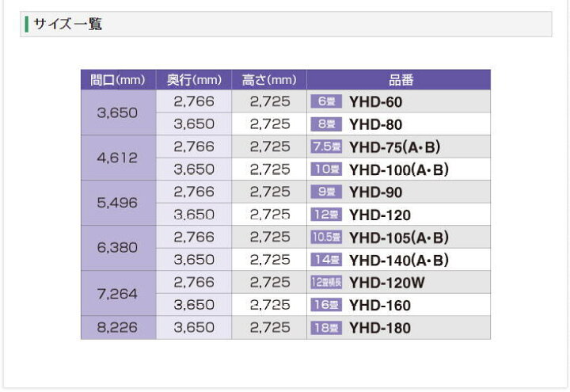Click model number YHD-60
The image size is (570, 392).
[376, 102]
